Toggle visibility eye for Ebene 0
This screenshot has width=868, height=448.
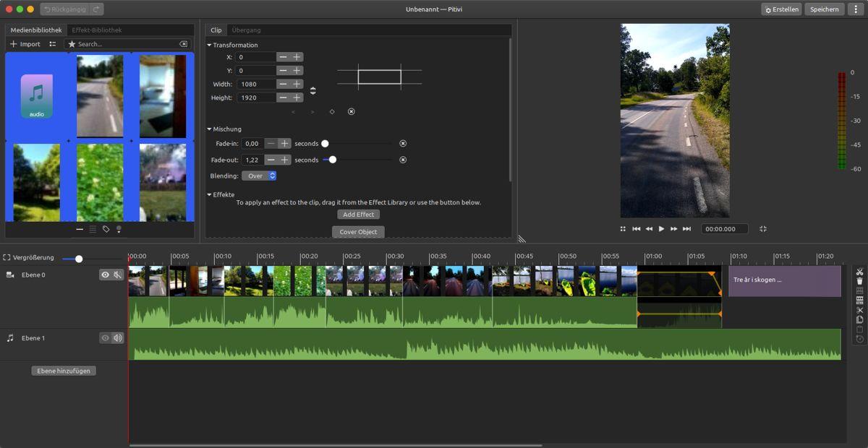106,275
